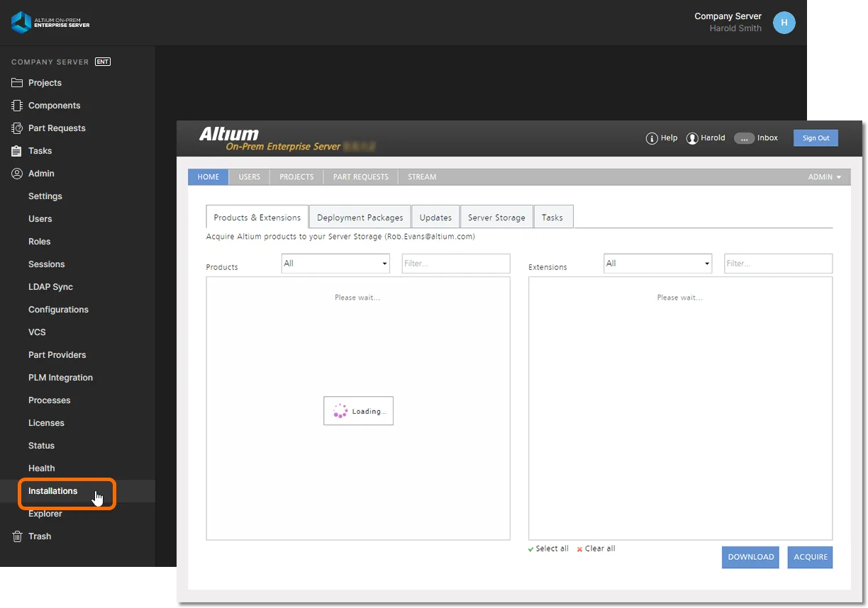The image size is (868, 608).
Task: Open the Harold Smith user avatar
Action: (784, 23)
